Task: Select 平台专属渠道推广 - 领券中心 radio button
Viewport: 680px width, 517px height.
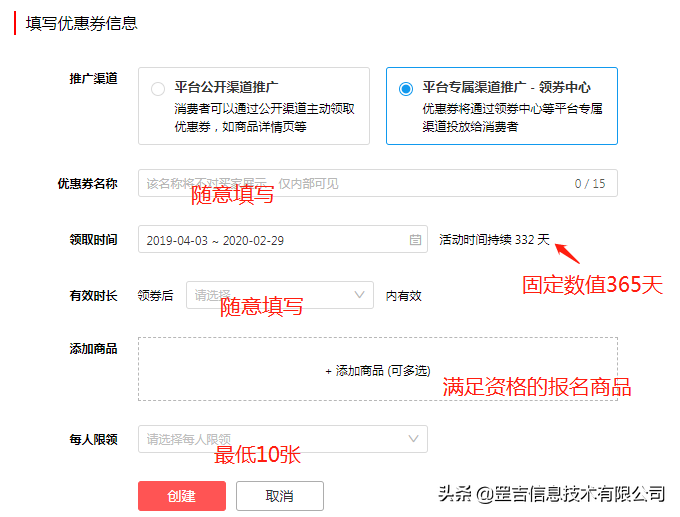Action: (x=406, y=88)
